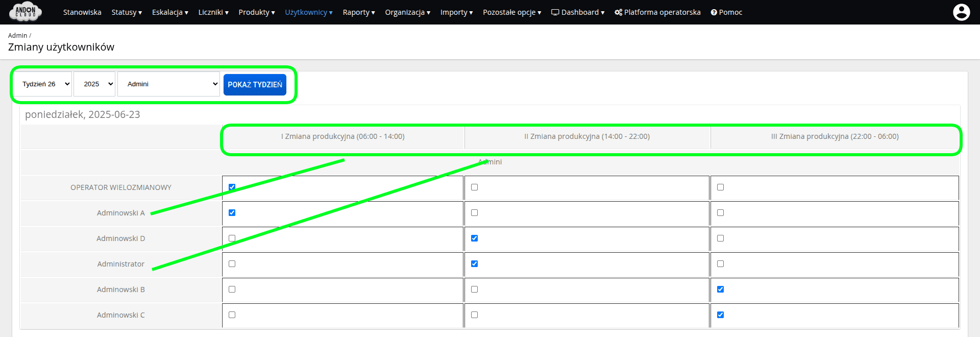Expand the Tydzień 26 week dropdown
The height and width of the screenshot is (337, 980).
[46, 84]
